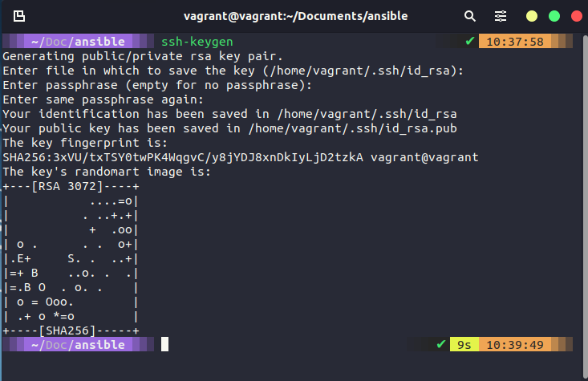Screen dimensions: 588x381
Task: Maximize window with the green button
Action: click(554, 16)
